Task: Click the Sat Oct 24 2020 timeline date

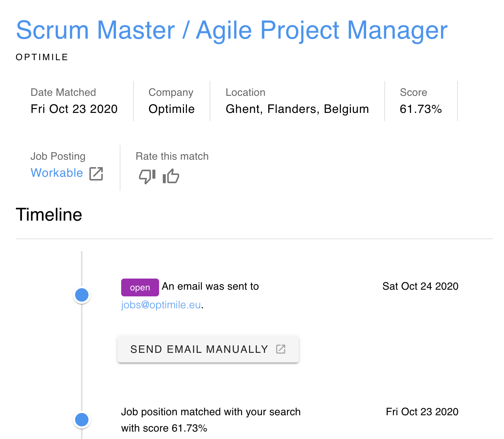Action: [420, 286]
